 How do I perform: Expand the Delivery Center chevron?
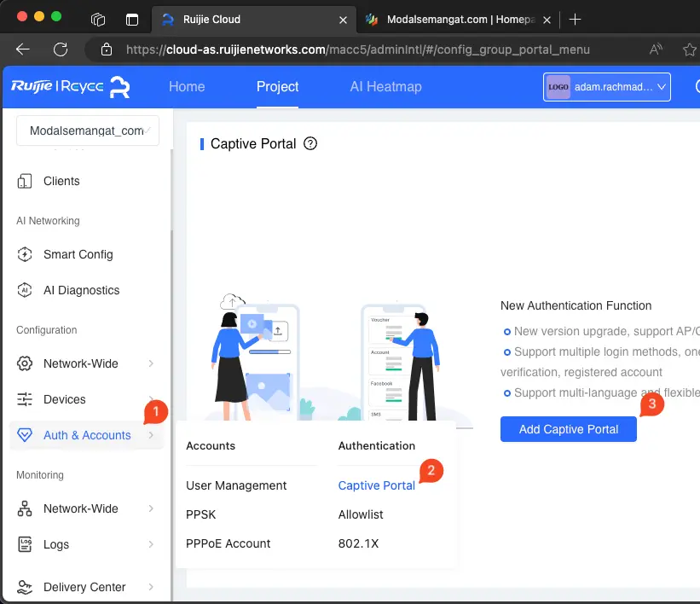click(151, 587)
